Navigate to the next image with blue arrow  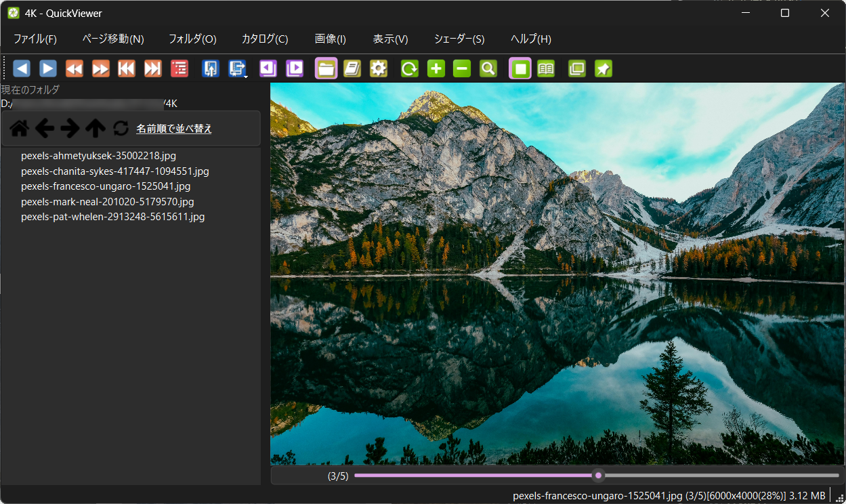(x=47, y=68)
